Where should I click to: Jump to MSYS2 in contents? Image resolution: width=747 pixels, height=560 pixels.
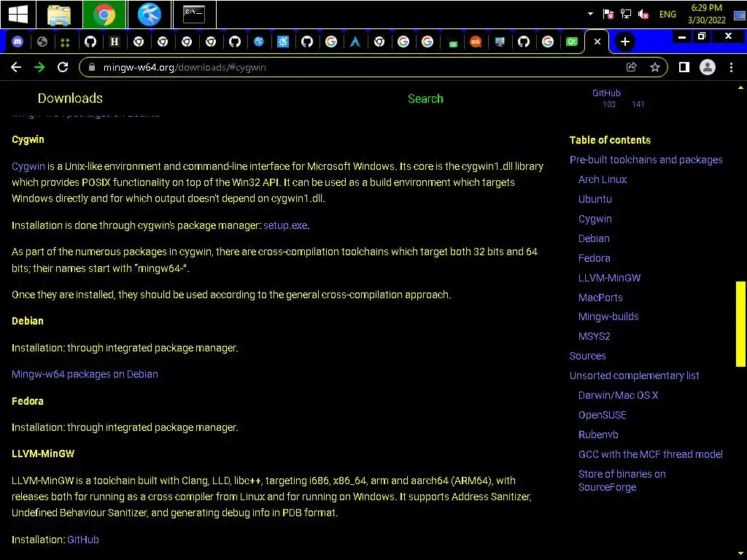[x=594, y=336]
